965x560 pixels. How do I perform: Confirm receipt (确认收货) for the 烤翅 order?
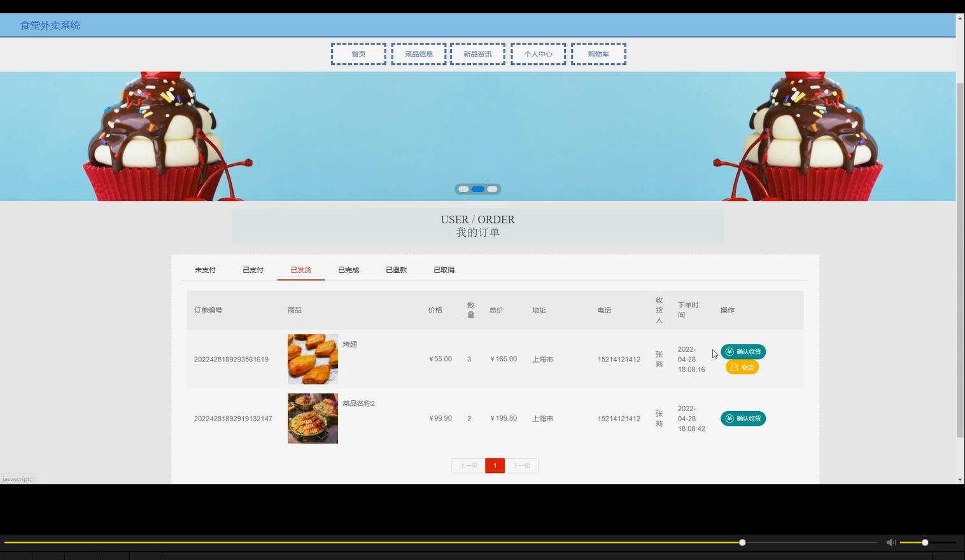[x=743, y=352]
